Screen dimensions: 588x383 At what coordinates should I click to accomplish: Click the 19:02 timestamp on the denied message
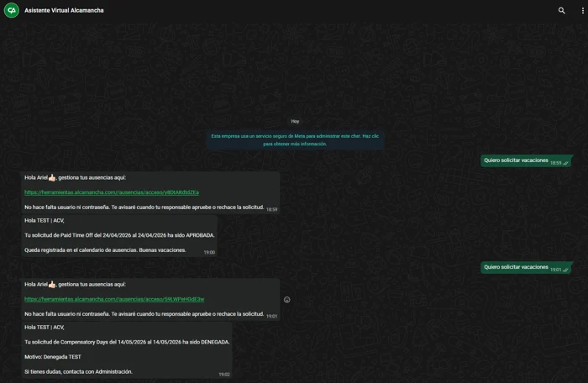point(224,375)
